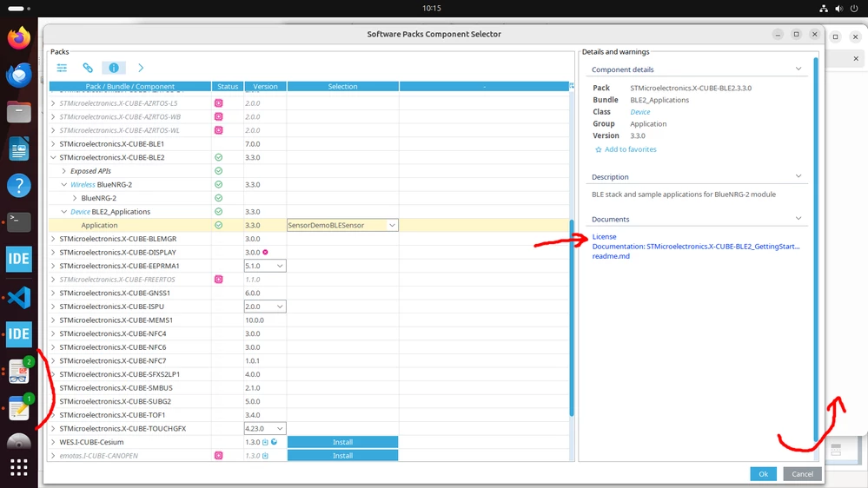This screenshot has height=488, width=868.
Task: Open version dropdown for X-CUBE-EEPRMA1
Action: tap(265, 266)
